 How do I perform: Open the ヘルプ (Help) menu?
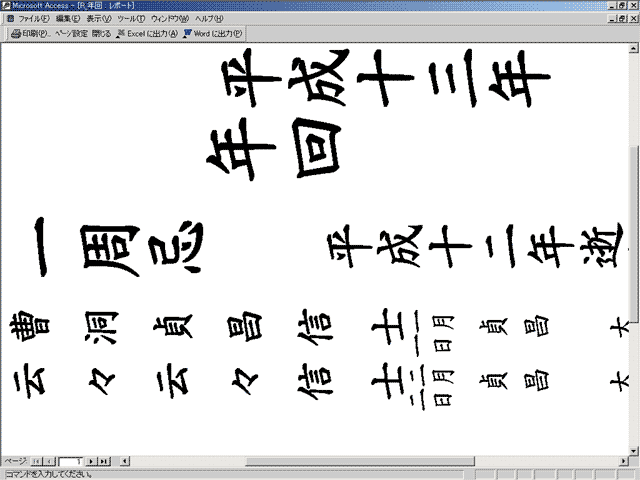pyautogui.click(x=209, y=19)
